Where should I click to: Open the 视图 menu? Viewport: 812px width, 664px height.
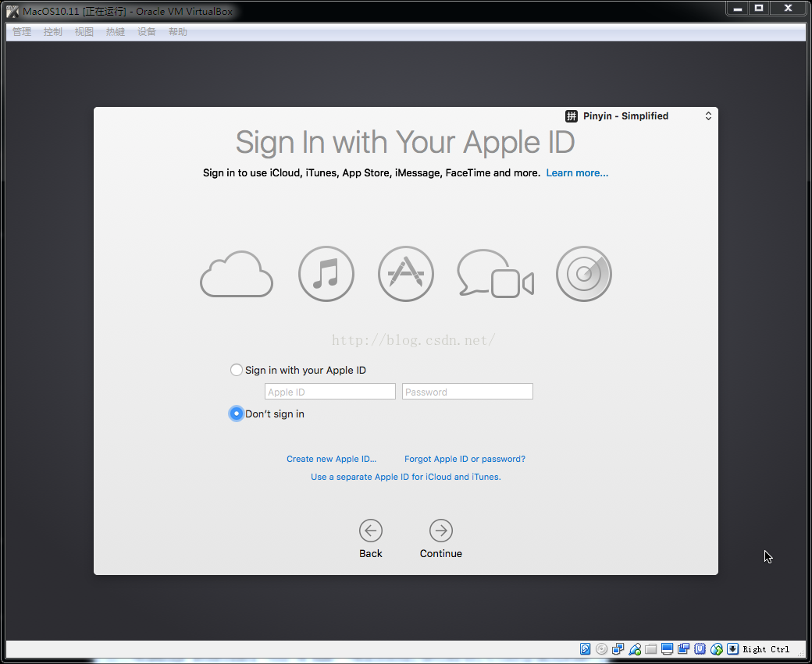click(84, 32)
